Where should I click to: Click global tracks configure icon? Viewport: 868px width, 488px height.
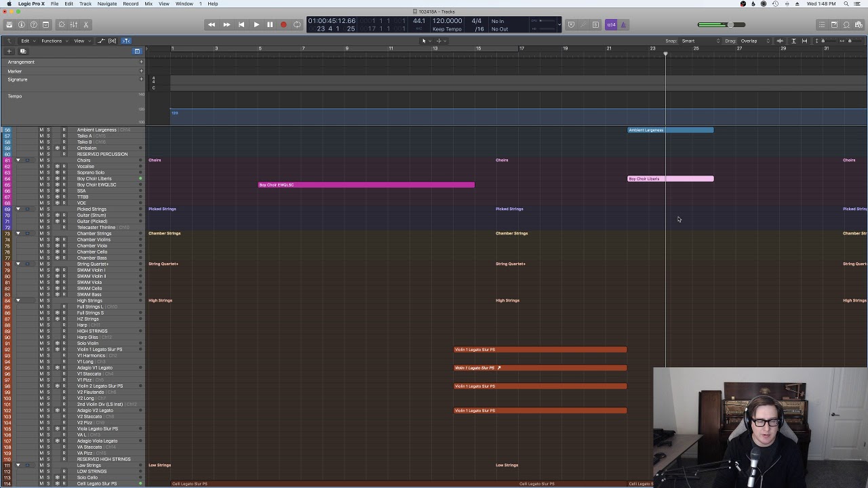137,51
